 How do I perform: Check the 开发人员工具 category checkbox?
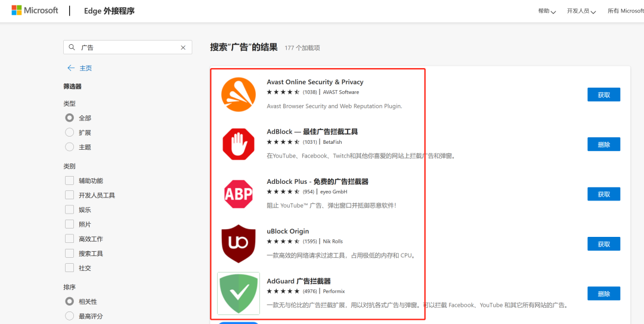(x=69, y=195)
